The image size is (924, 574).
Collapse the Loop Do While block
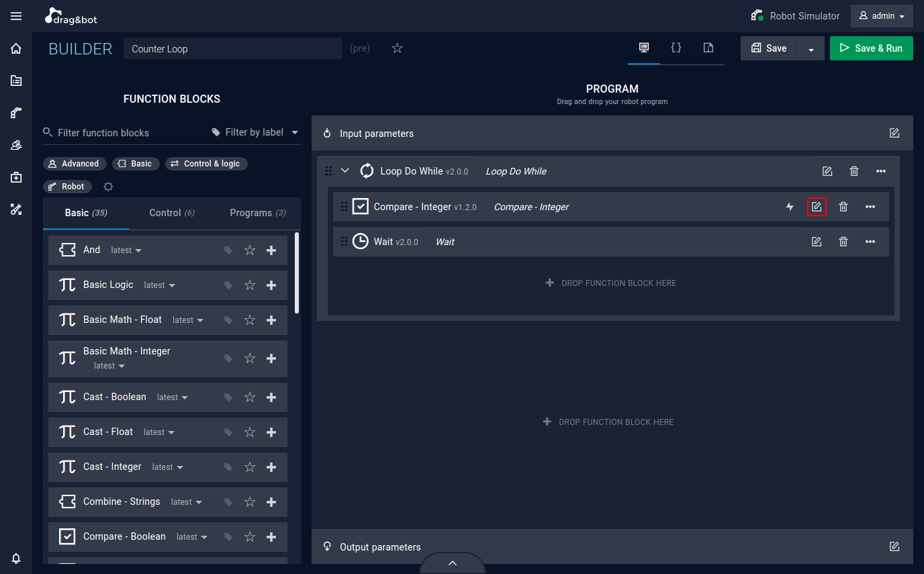(x=345, y=171)
